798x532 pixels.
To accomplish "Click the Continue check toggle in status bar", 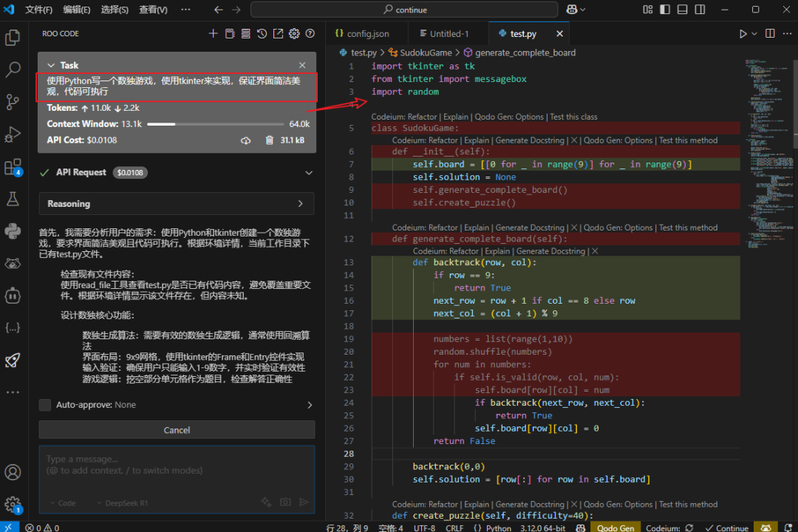I will pos(726,528).
